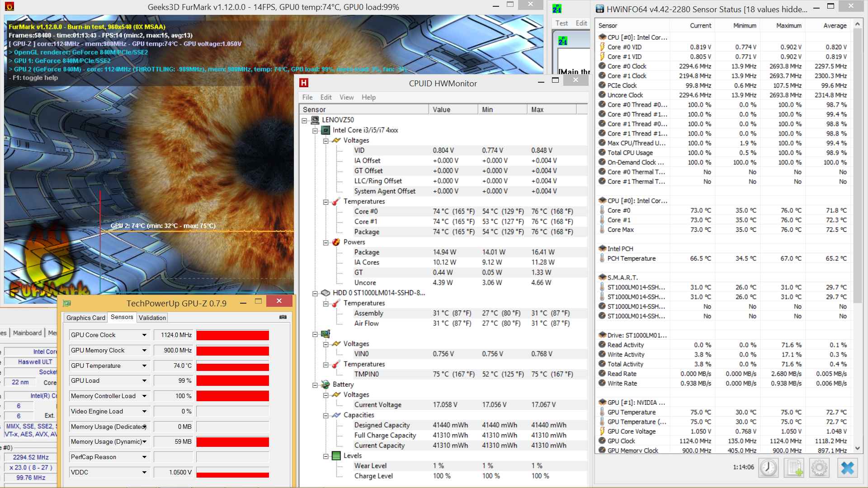The width and height of the screenshot is (868, 488).
Task: Click the Sensor column header in HWMonitor
Action: click(364, 109)
